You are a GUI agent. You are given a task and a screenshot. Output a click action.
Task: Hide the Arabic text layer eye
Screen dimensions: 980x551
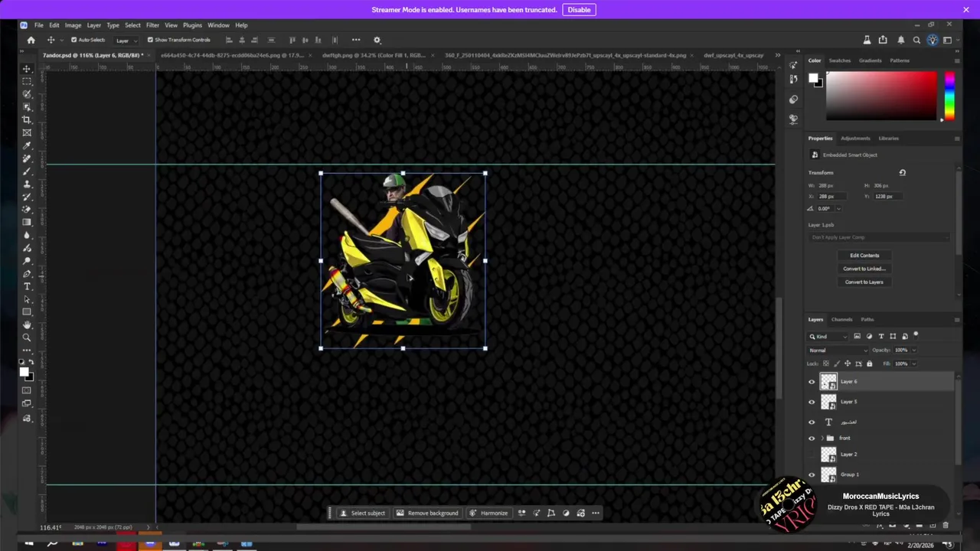click(x=812, y=422)
